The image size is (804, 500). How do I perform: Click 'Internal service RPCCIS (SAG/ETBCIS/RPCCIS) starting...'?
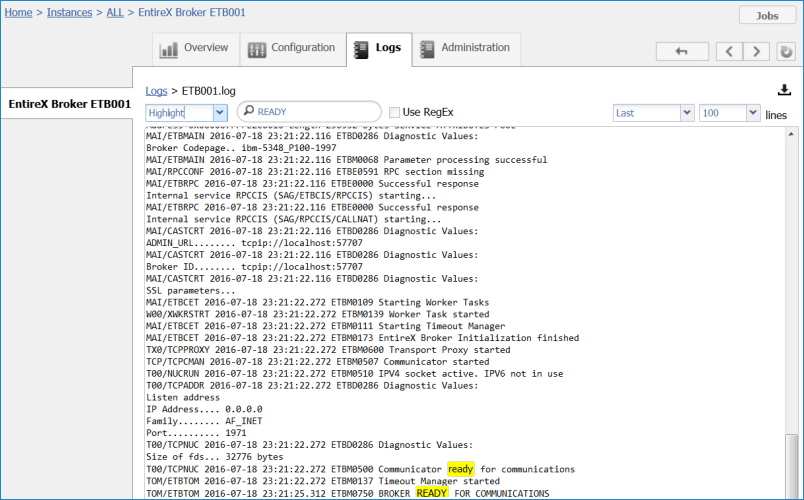tap(291, 195)
